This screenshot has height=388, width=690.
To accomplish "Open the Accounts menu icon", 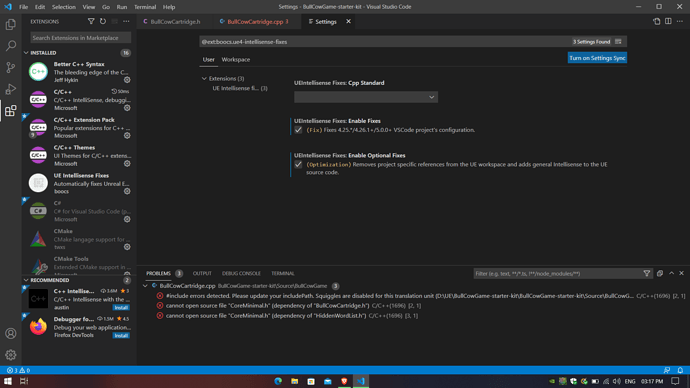I will coord(11,333).
